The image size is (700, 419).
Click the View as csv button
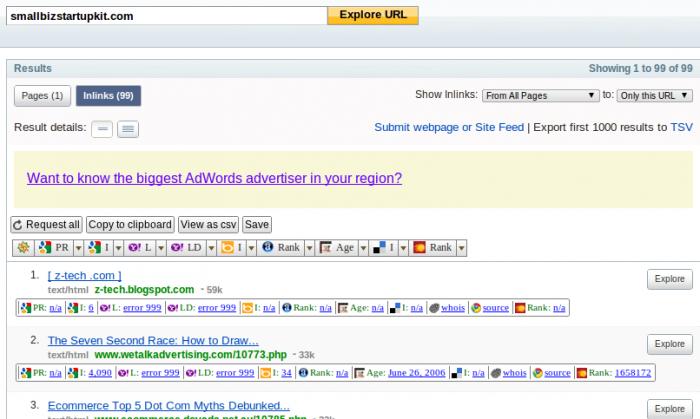pos(208,224)
